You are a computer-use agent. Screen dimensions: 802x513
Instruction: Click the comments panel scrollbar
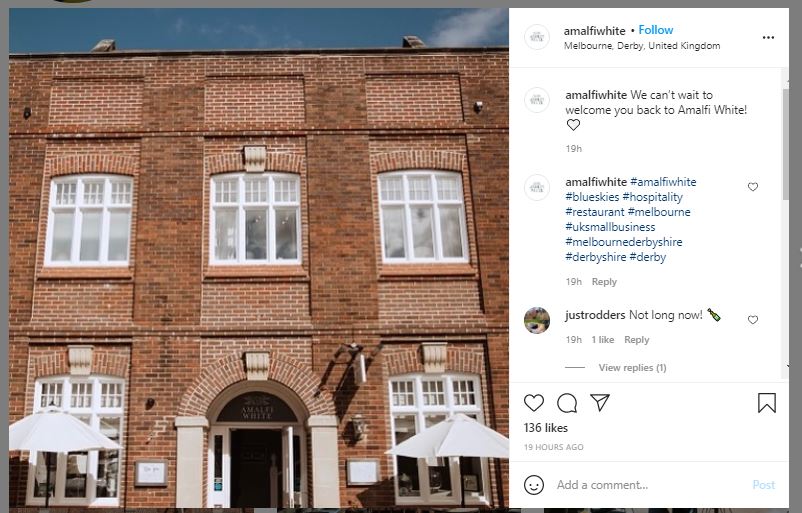click(785, 145)
